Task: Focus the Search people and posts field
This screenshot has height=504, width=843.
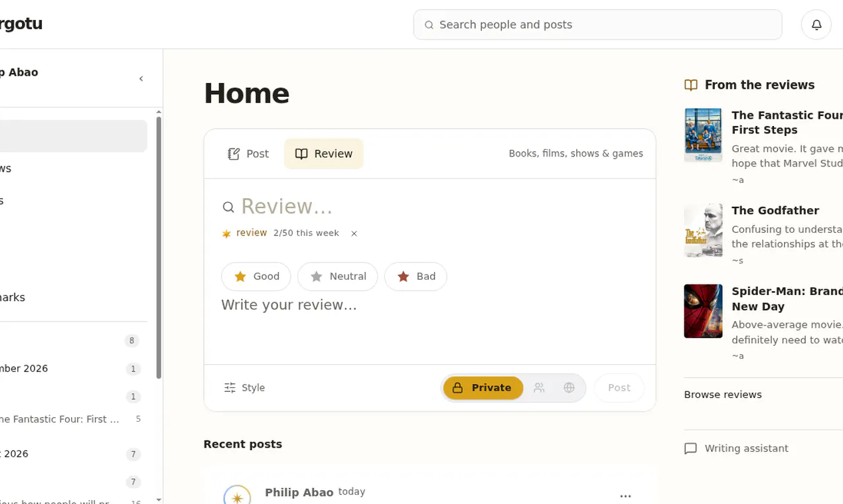Action: 597,25
